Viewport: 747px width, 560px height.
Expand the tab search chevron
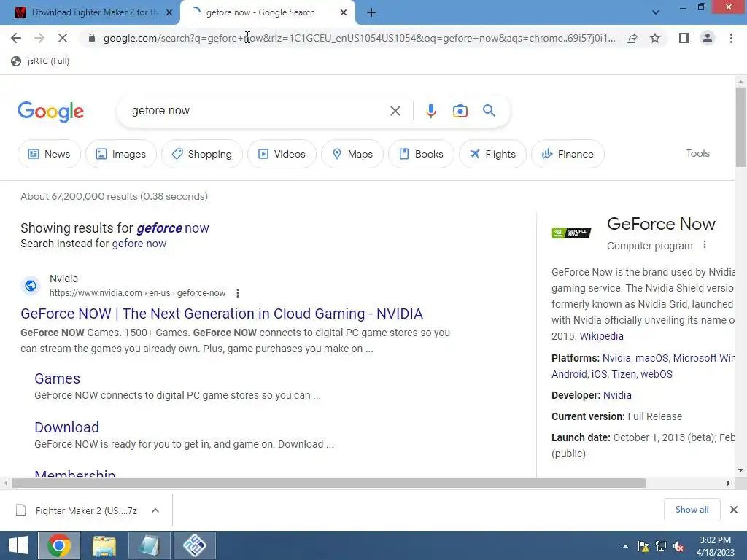click(656, 13)
